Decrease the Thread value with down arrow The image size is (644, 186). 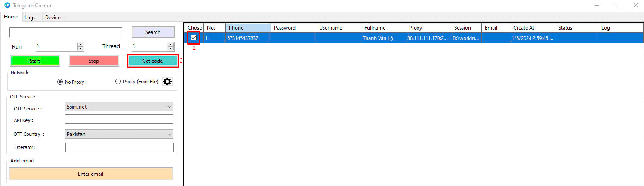(x=171, y=49)
